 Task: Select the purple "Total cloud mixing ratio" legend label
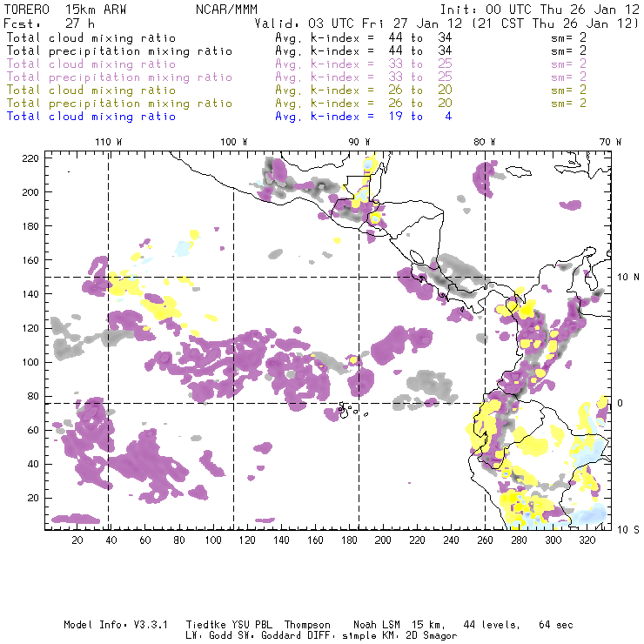tap(91, 64)
